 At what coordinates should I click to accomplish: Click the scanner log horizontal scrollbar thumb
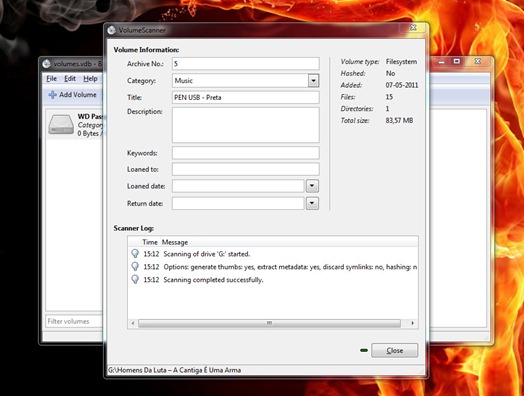(x=269, y=323)
